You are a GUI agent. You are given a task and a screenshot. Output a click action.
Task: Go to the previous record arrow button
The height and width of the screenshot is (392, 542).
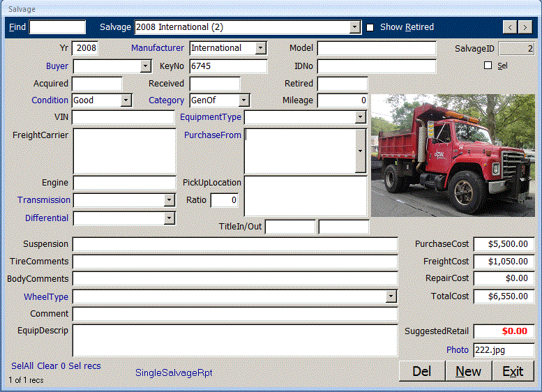[510, 27]
